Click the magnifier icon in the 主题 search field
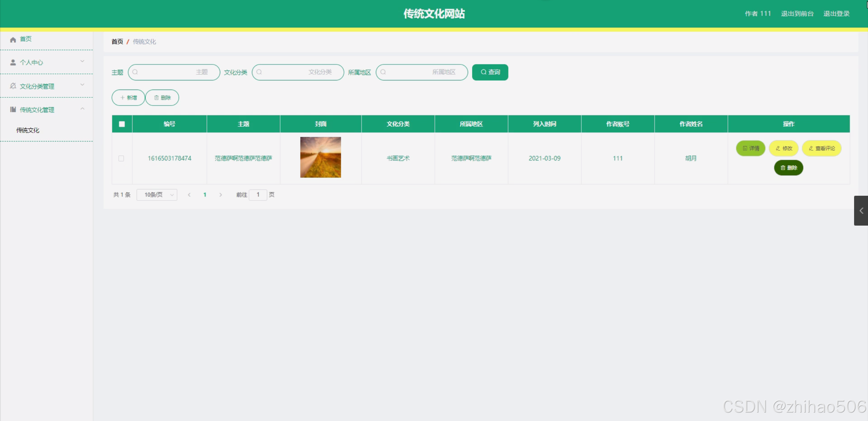Viewport: 868px width, 421px height. point(135,72)
